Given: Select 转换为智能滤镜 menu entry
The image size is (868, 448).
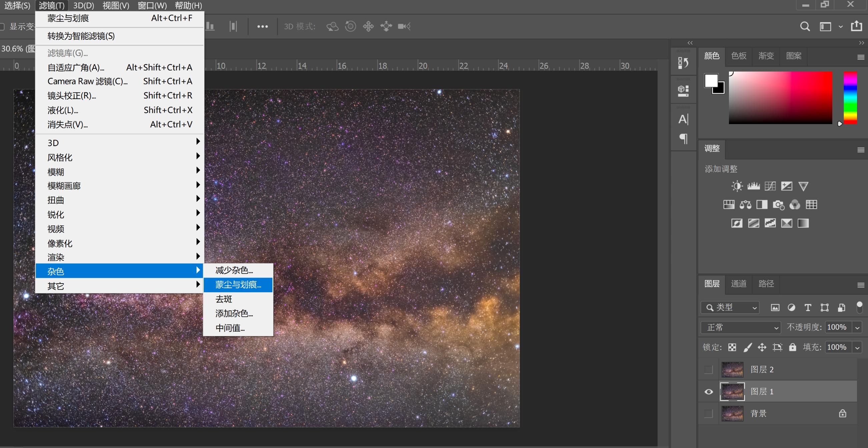Looking at the screenshot, I should (x=81, y=36).
